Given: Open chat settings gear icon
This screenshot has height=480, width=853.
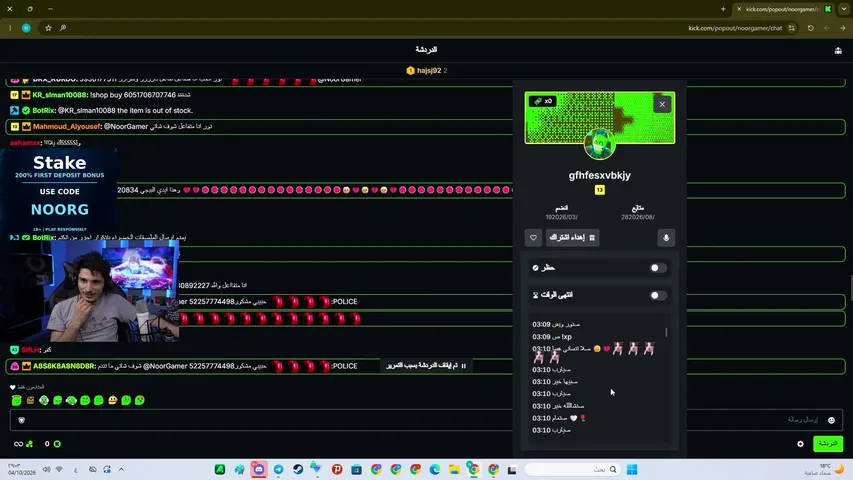Looking at the screenshot, I should (800, 444).
